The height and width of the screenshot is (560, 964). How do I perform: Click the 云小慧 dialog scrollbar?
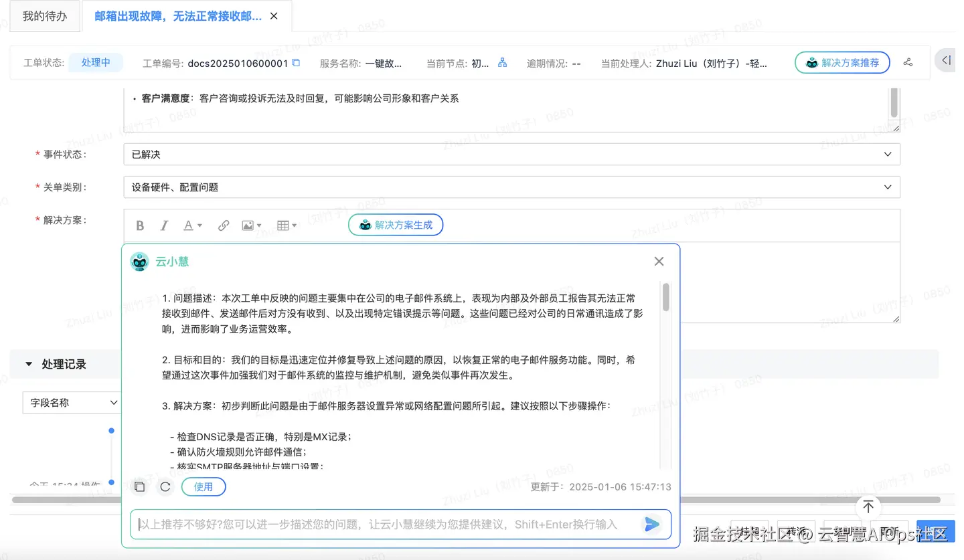pyautogui.click(x=665, y=297)
